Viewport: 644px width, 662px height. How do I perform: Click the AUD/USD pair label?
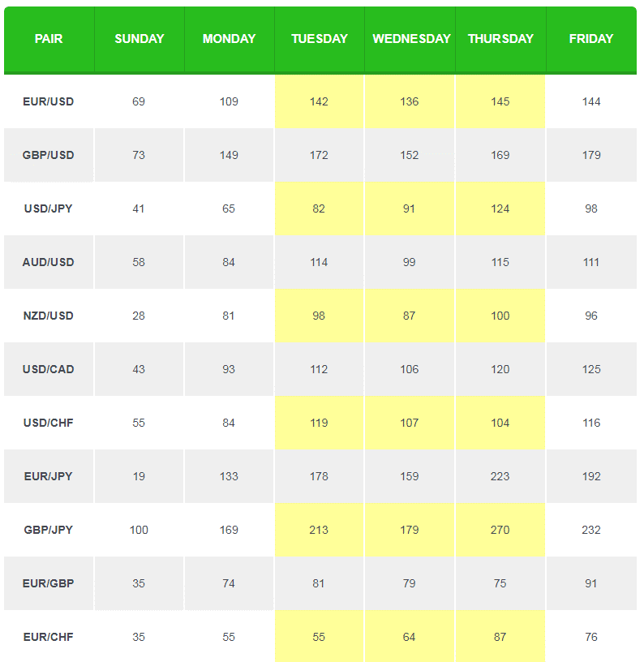point(49,262)
